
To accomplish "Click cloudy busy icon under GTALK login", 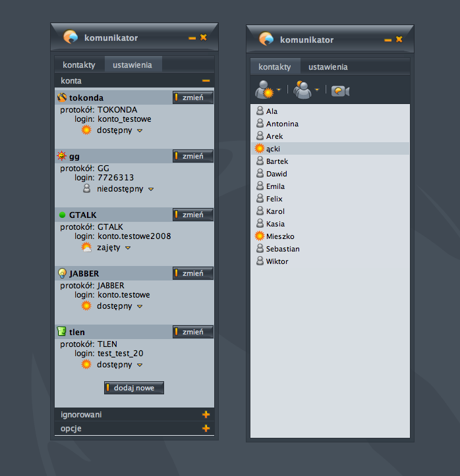I will [86, 247].
